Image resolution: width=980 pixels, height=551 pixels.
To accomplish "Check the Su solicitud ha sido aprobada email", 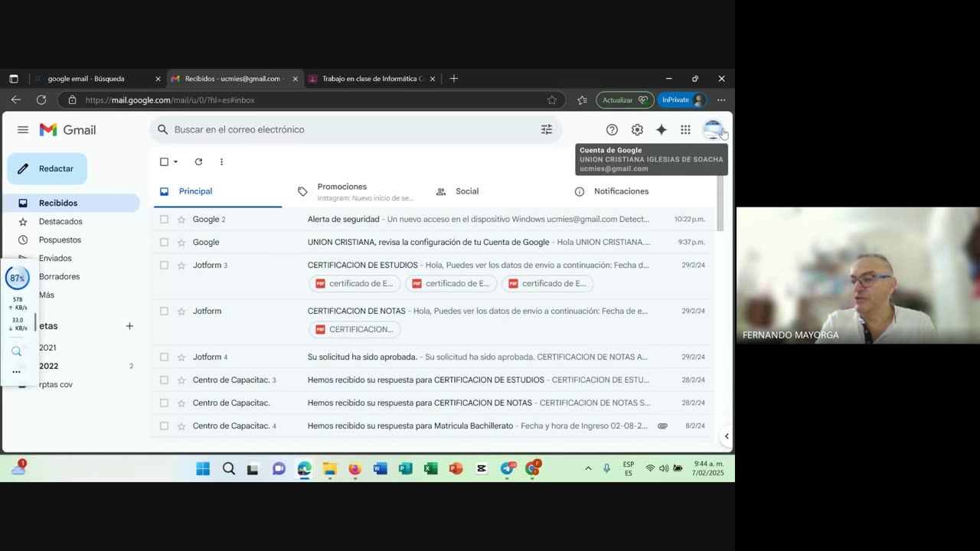I will (x=164, y=357).
